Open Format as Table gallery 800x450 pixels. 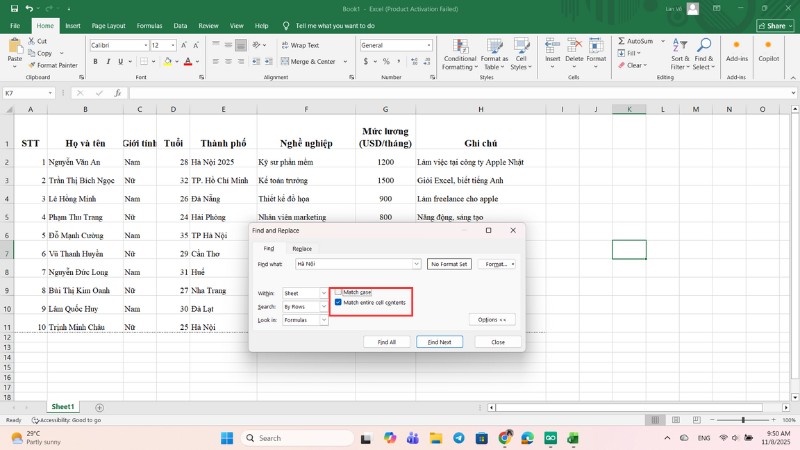click(x=494, y=55)
